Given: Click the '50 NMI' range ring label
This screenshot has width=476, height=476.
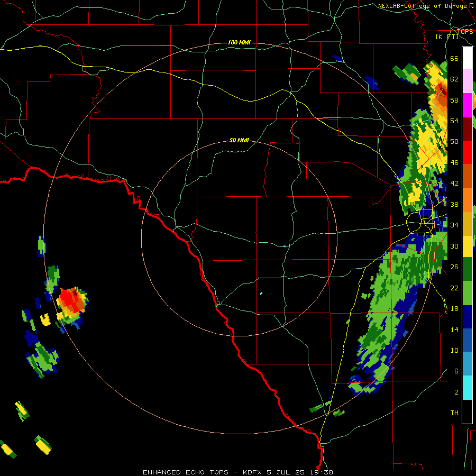Looking at the screenshot, I should click(239, 140).
